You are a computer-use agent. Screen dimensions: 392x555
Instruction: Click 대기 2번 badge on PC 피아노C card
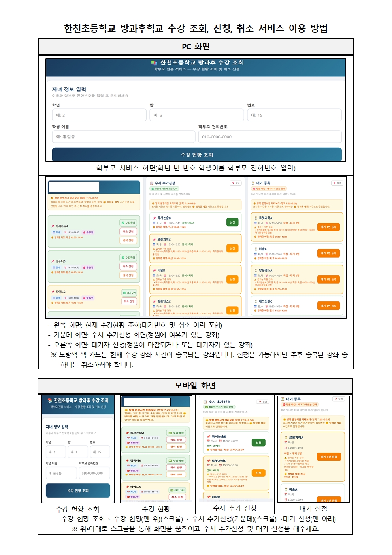pyautogui.click(x=129, y=293)
